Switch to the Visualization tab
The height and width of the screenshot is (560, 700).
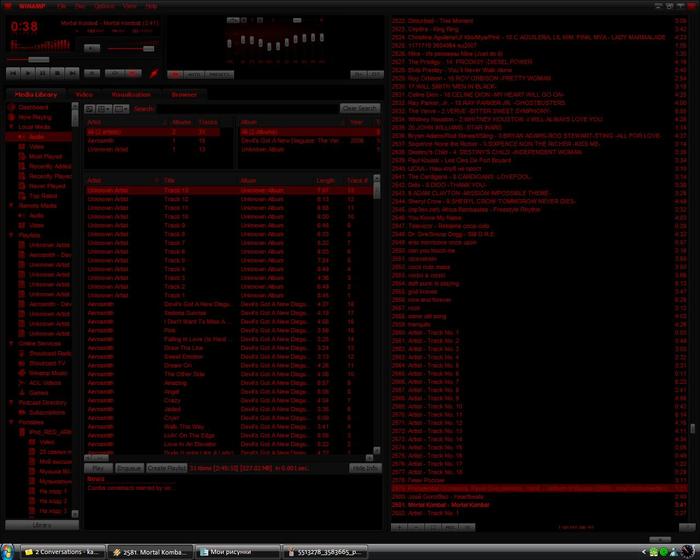click(x=131, y=95)
